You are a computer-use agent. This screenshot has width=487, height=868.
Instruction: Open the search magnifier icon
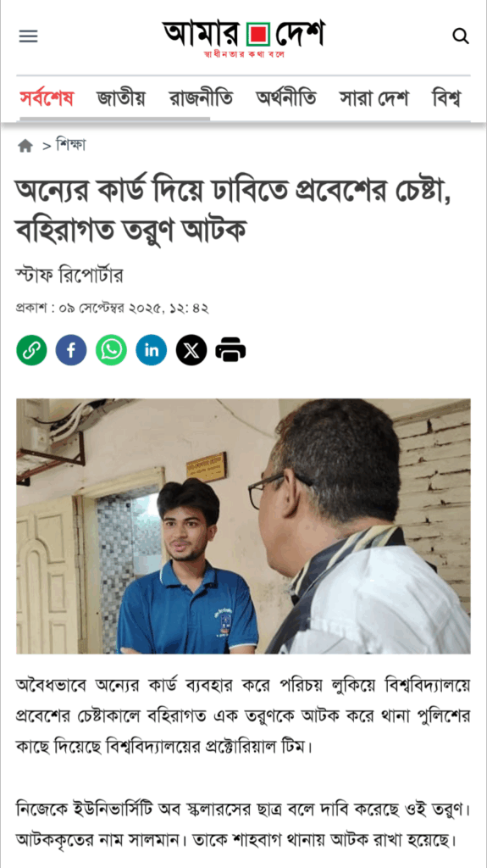tap(461, 36)
